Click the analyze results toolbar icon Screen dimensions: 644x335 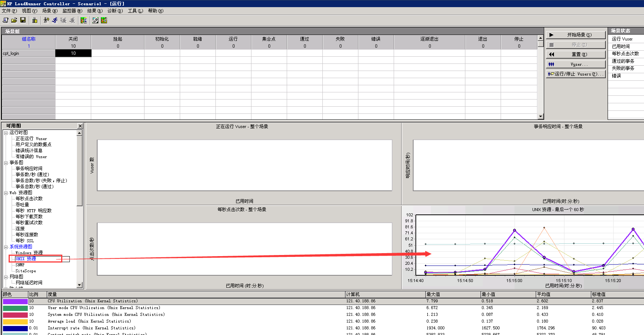(84, 20)
